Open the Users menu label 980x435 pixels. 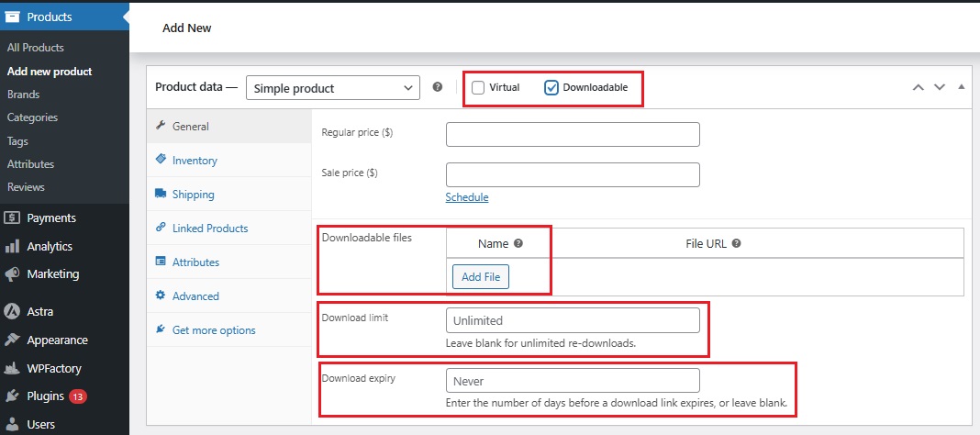[40, 424]
